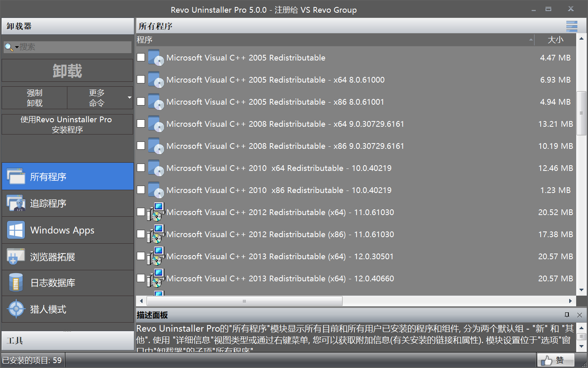Open Logs Database (日志数据库)
588x368 pixels.
[68, 283]
